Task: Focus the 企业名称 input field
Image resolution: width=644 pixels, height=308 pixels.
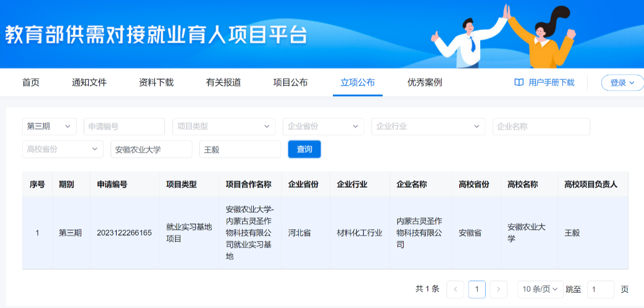Action: [x=541, y=126]
